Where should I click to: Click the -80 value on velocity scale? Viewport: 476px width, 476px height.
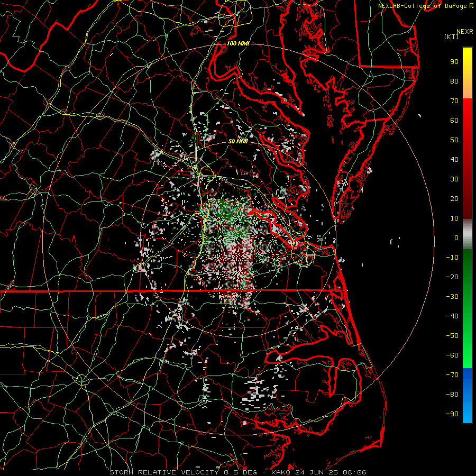point(452,395)
